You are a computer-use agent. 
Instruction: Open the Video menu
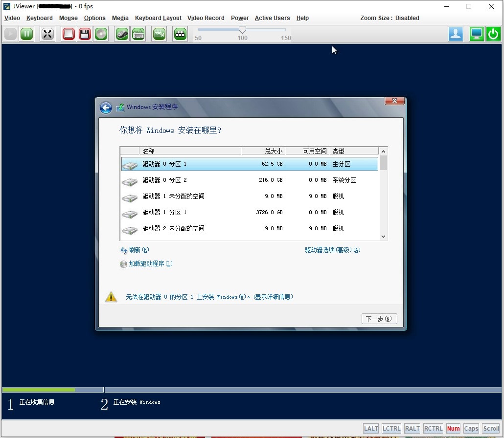click(12, 18)
